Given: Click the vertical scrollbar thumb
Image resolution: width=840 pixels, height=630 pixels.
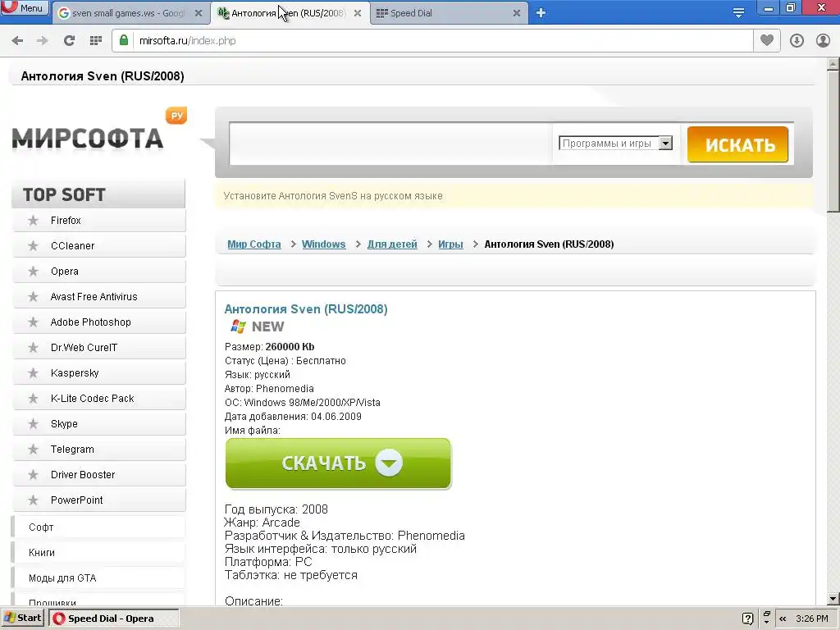Looking at the screenshot, I should coord(833,141).
